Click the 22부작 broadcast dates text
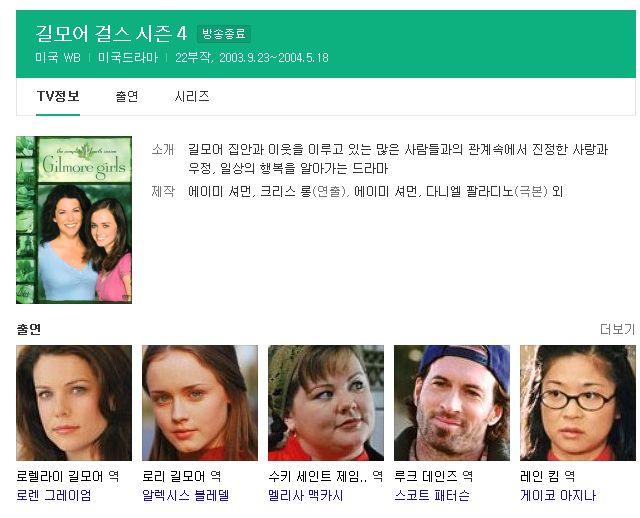 [252, 58]
